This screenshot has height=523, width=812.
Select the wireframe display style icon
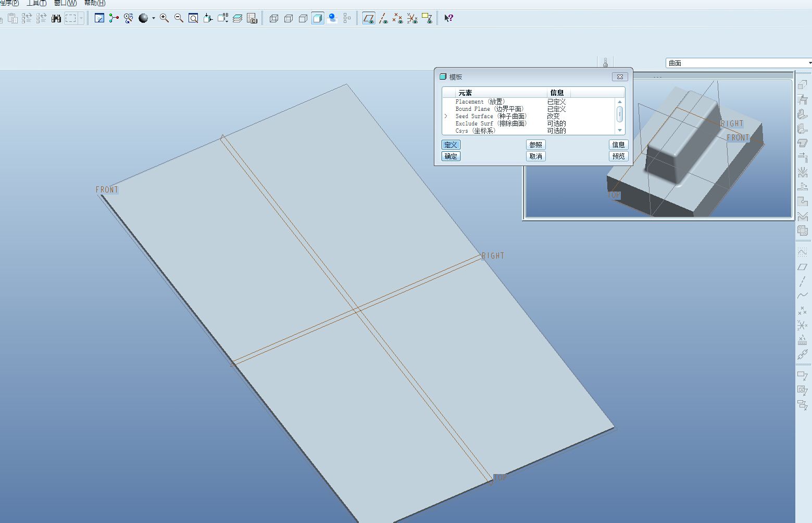click(x=274, y=19)
